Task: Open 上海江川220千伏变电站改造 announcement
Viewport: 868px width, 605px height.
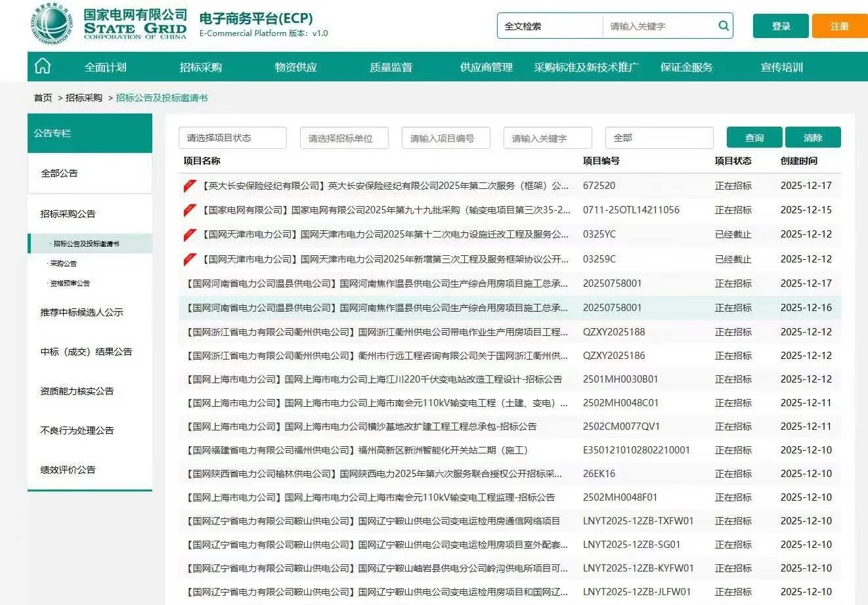Action: [374, 379]
